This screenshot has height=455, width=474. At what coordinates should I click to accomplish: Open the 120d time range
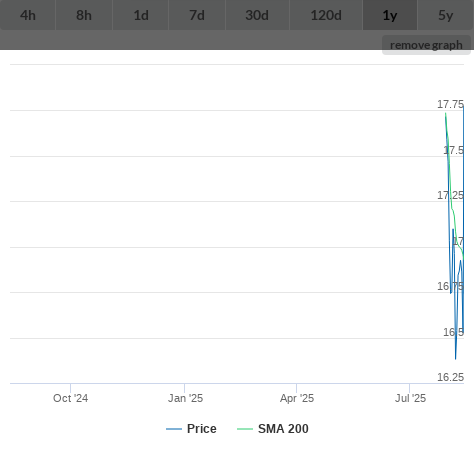coord(326,15)
